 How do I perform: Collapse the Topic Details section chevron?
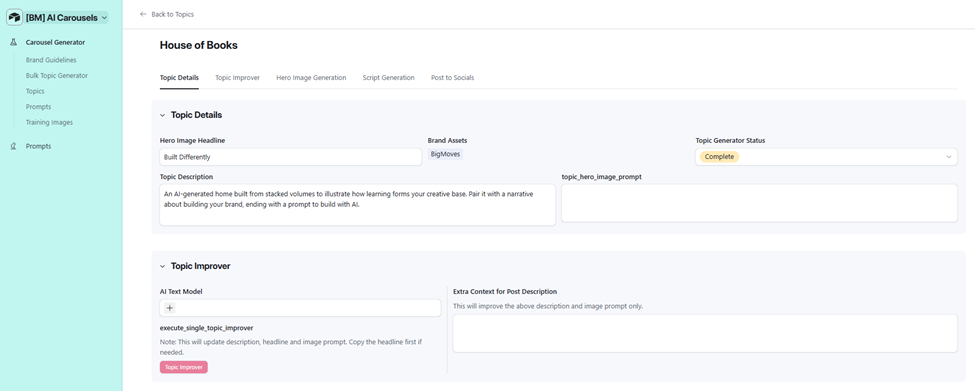163,115
